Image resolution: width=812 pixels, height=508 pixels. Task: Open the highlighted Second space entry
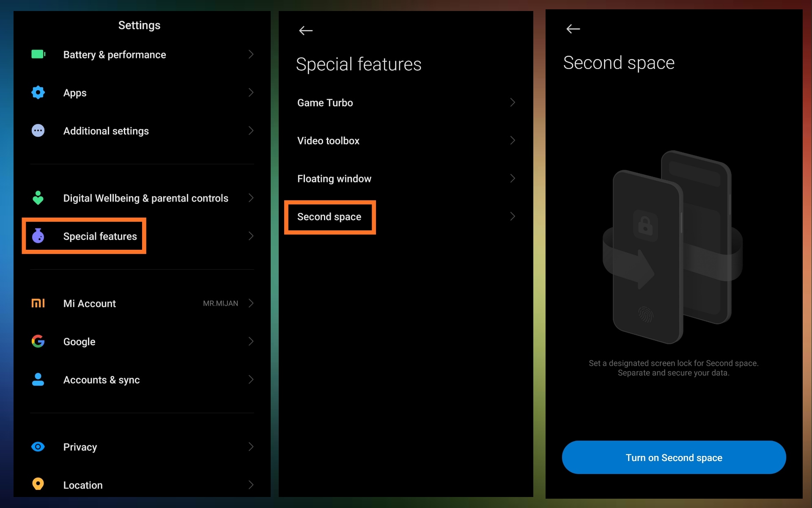coord(329,217)
